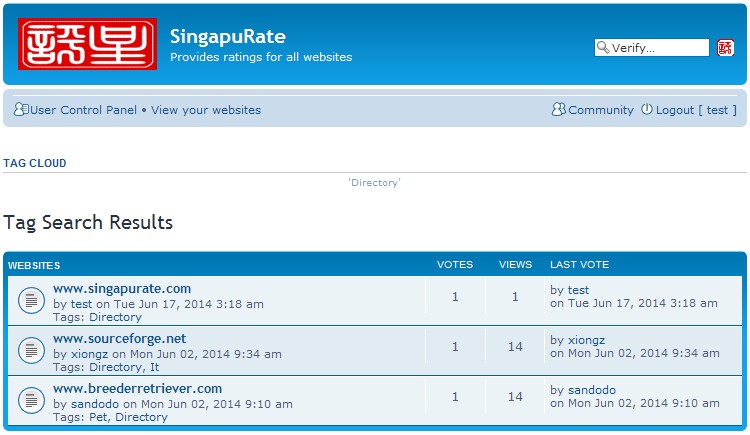Open the User Control Panel link
This screenshot has width=750, height=435.
coord(83,110)
